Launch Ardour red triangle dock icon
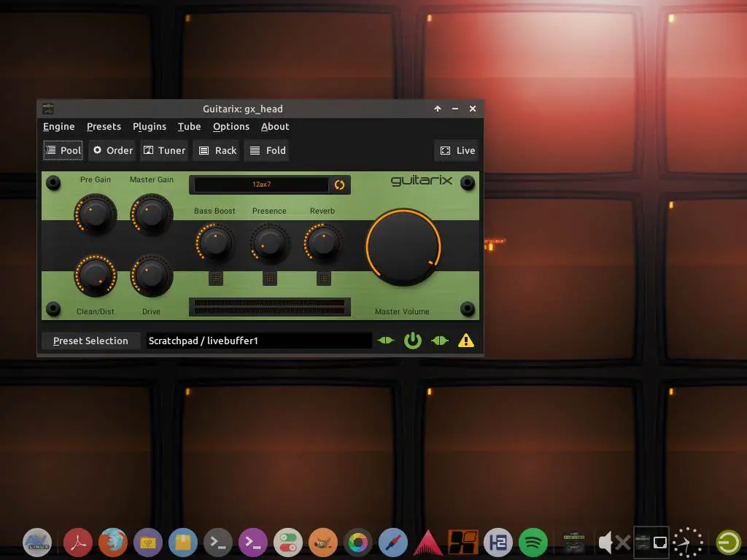Viewport: 747px width, 560px height. click(x=427, y=542)
